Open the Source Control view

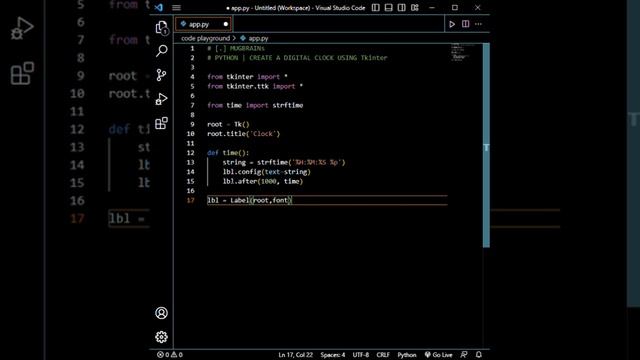pyautogui.click(x=162, y=75)
